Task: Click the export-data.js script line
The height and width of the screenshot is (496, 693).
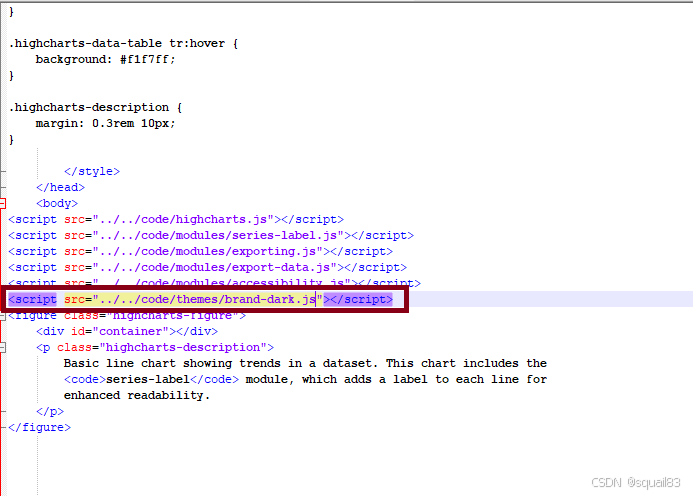Action: pyautogui.click(x=207, y=267)
